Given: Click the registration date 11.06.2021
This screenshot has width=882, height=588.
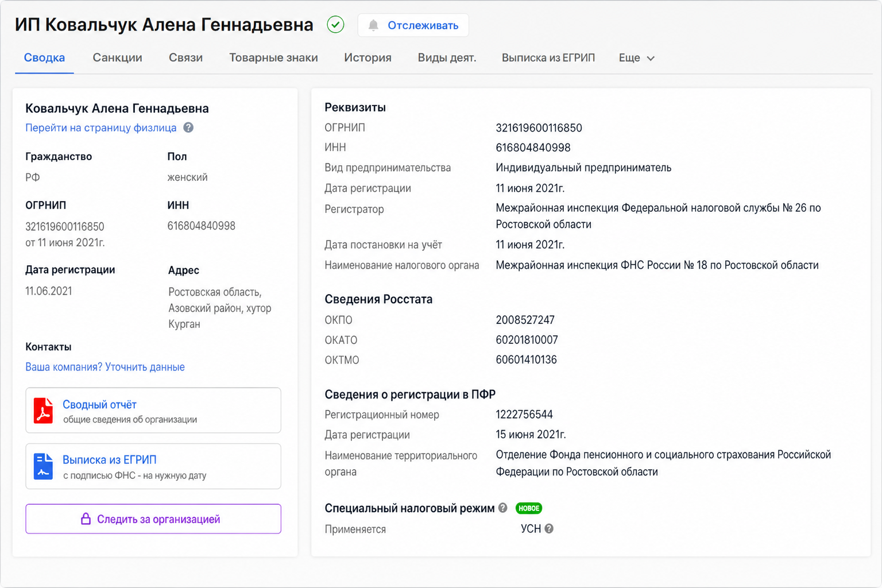Looking at the screenshot, I should [49, 291].
